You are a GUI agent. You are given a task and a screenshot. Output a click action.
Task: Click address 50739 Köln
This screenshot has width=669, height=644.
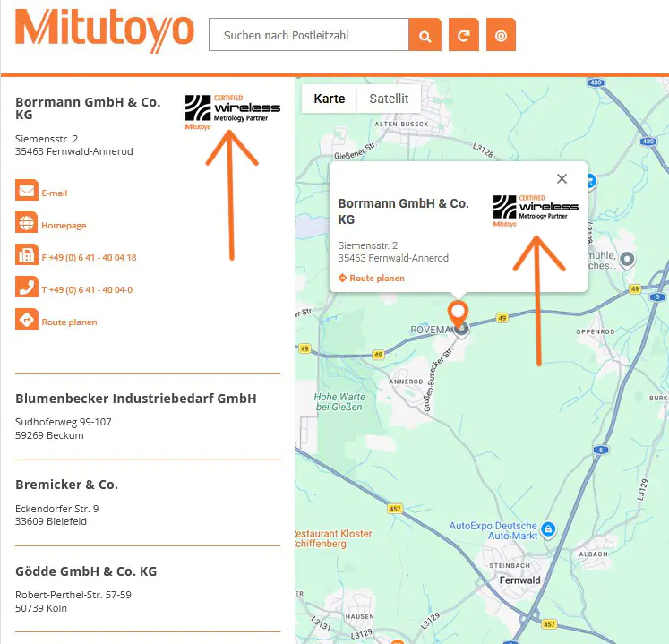coord(41,608)
